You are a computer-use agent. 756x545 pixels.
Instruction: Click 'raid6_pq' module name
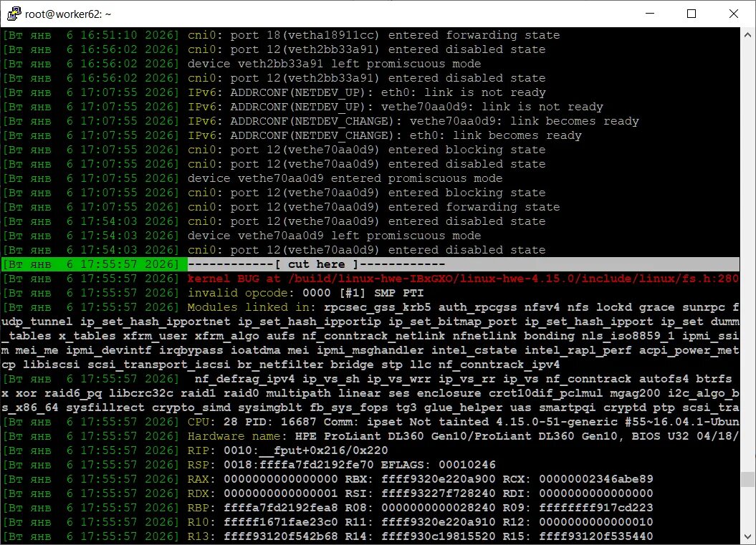click(73, 393)
